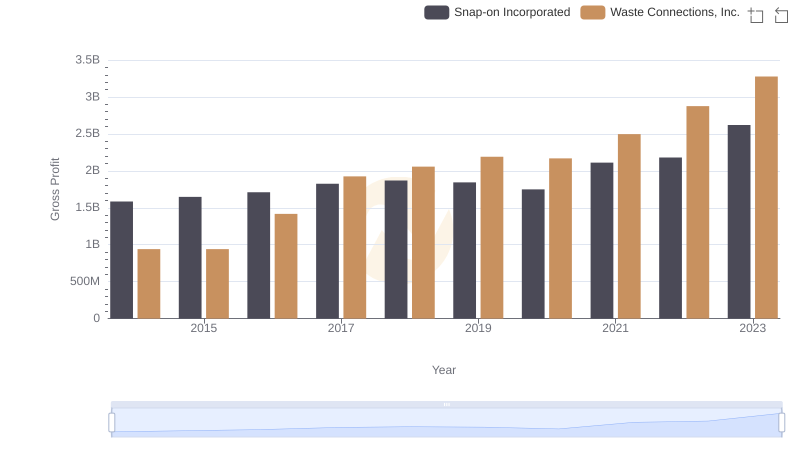Viewport: 800px width, 461px height.
Task: Click the 2015 Snap-on bar
Action: [x=190, y=258]
